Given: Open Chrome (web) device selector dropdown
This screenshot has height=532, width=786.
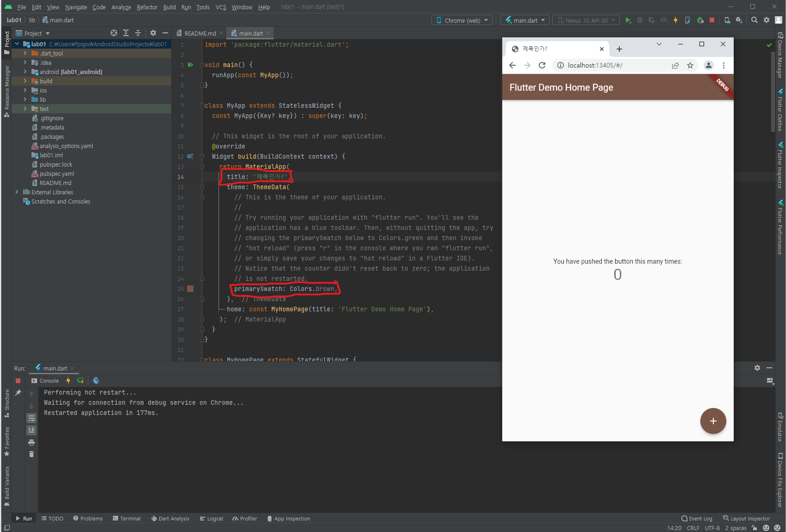Looking at the screenshot, I should click(x=462, y=20).
